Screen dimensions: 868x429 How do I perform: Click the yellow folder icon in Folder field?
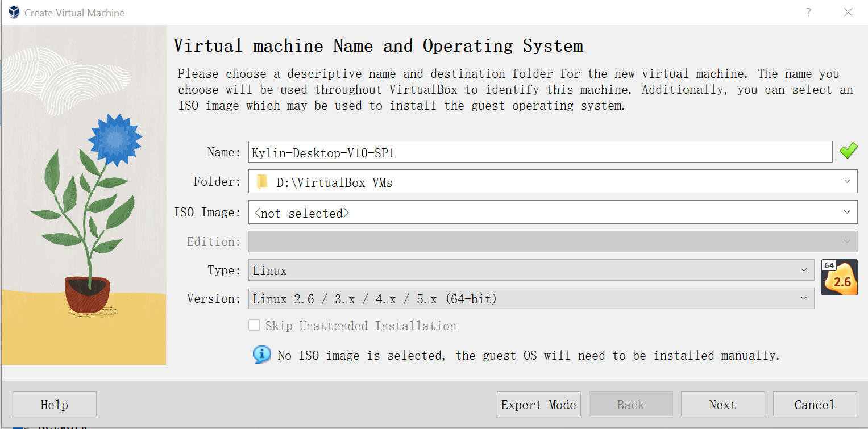[262, 182]
